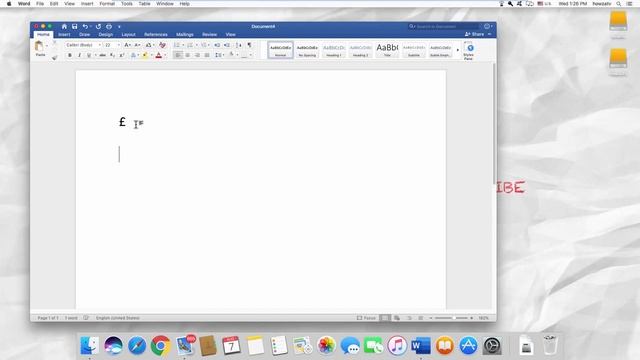Image resolution: width=640 pixels, height=360 pixels.
Task: Print the document using printer icon
Action: [109, 27]
